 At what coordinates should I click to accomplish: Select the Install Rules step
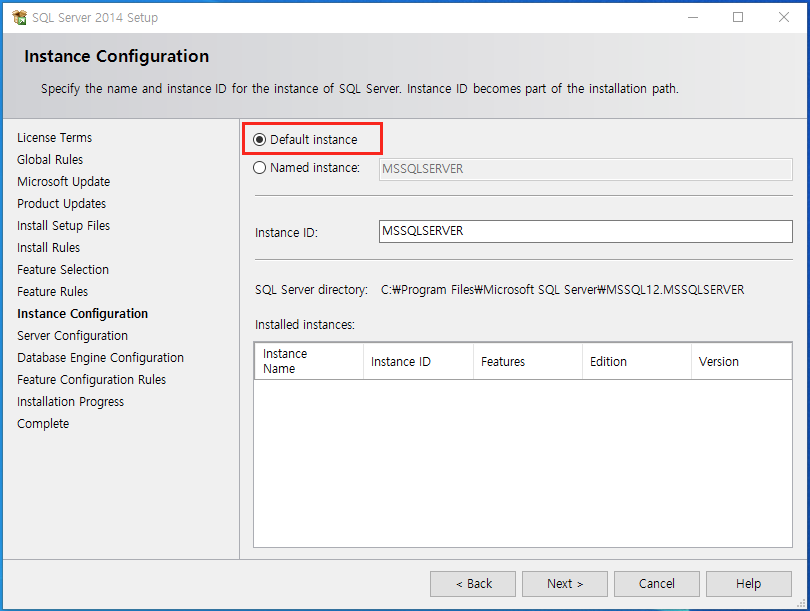[49, 248]
